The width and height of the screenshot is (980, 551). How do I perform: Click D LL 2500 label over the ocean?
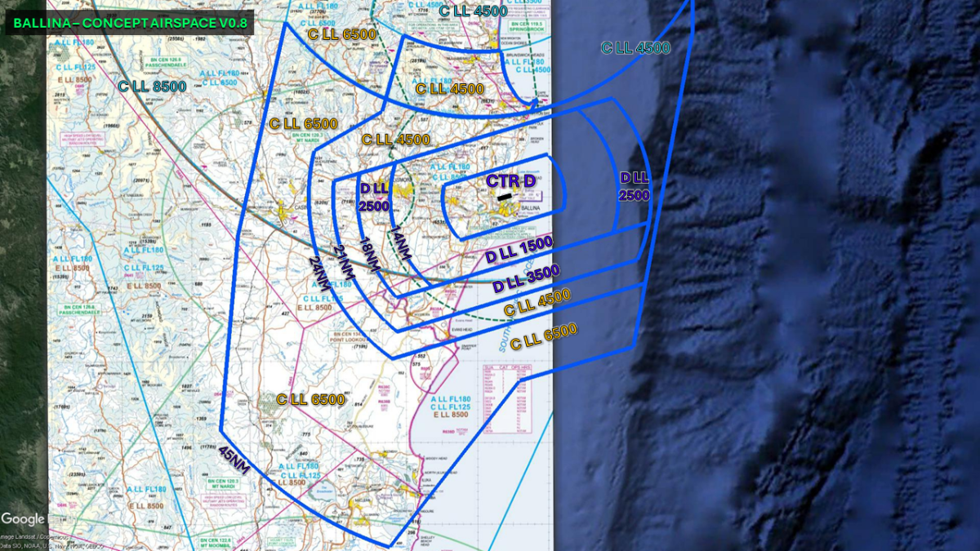(635, 187)
